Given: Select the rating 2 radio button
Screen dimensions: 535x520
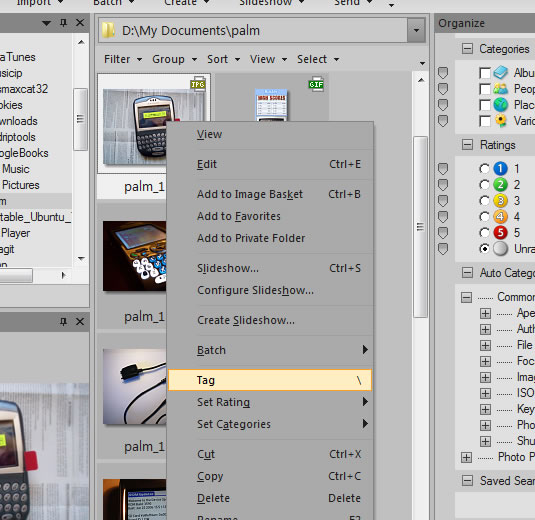Looking at the screenshot, I should coord(484,185).
